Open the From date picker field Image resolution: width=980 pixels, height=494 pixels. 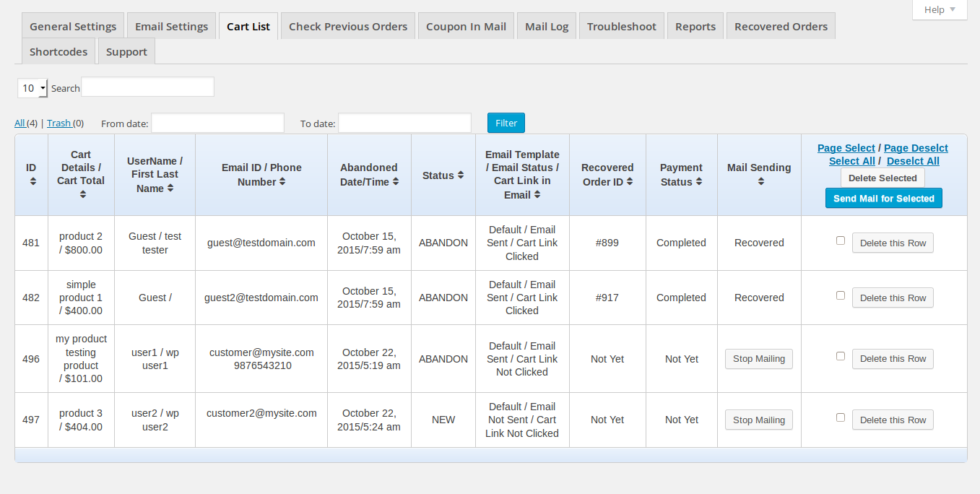[x=217, y=123]
